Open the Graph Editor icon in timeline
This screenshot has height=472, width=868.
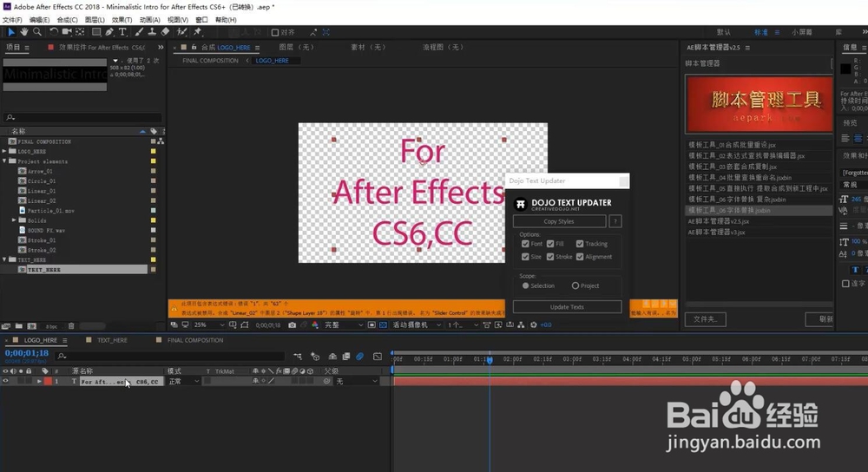coord(378,357)
